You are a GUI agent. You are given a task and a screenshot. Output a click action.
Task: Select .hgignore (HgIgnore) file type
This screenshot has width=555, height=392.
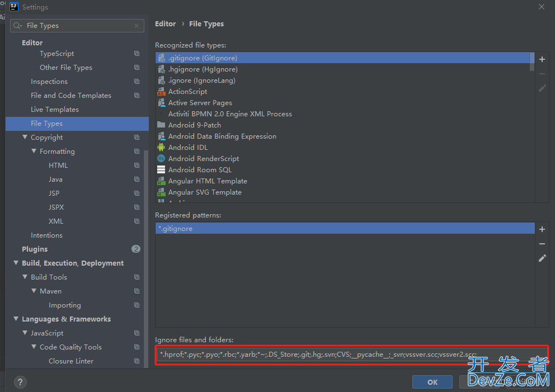[x=342, y=69]
